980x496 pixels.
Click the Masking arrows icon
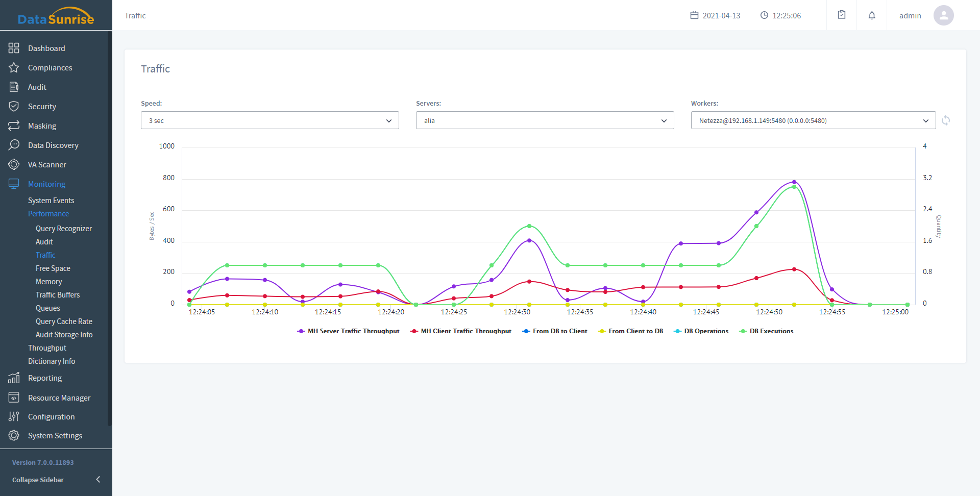click(x=14, y=126)
